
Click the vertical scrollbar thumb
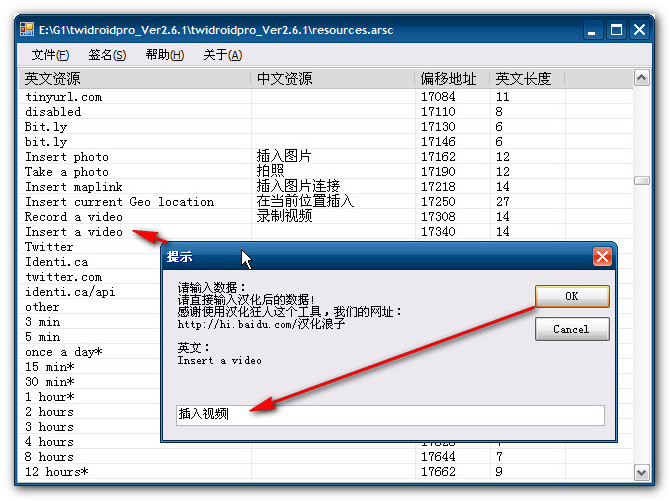641,180
